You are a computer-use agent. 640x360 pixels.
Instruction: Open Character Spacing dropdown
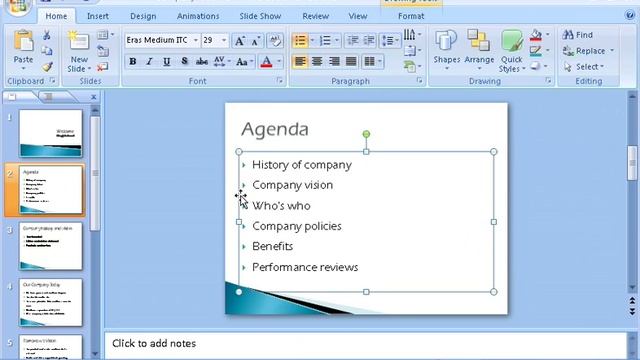tap(222, 62)
